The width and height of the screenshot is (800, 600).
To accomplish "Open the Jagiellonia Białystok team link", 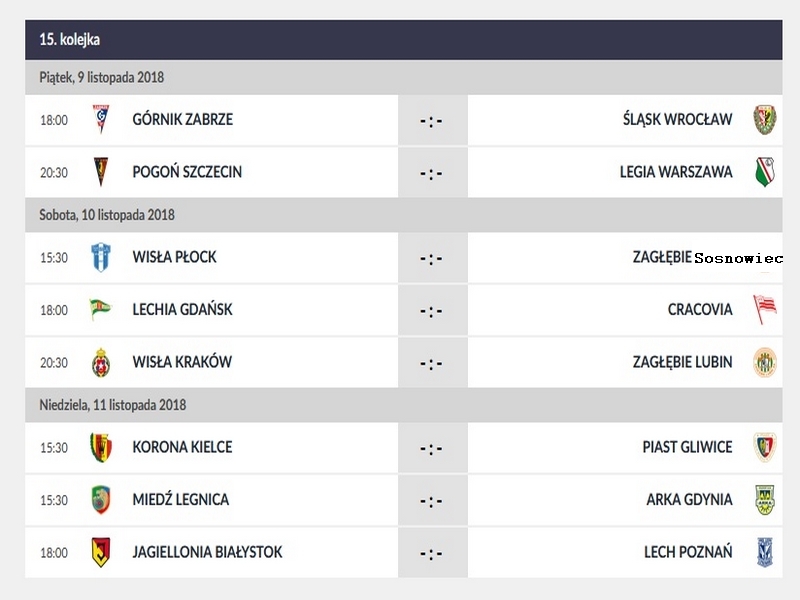I will 207,552.
